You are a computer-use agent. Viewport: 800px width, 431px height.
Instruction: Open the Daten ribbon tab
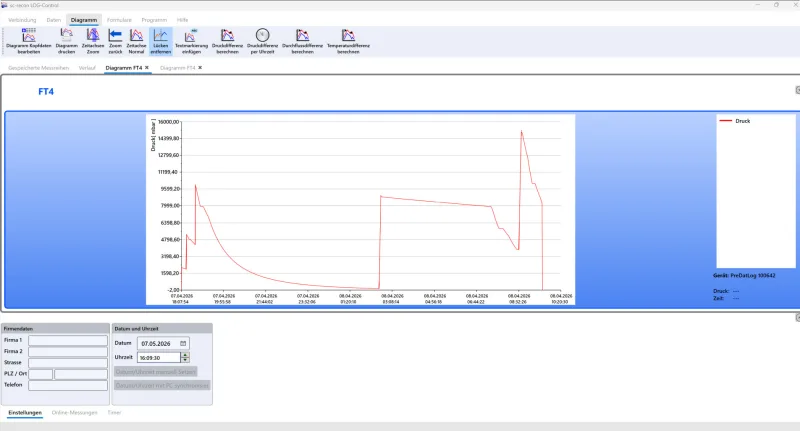54,20
